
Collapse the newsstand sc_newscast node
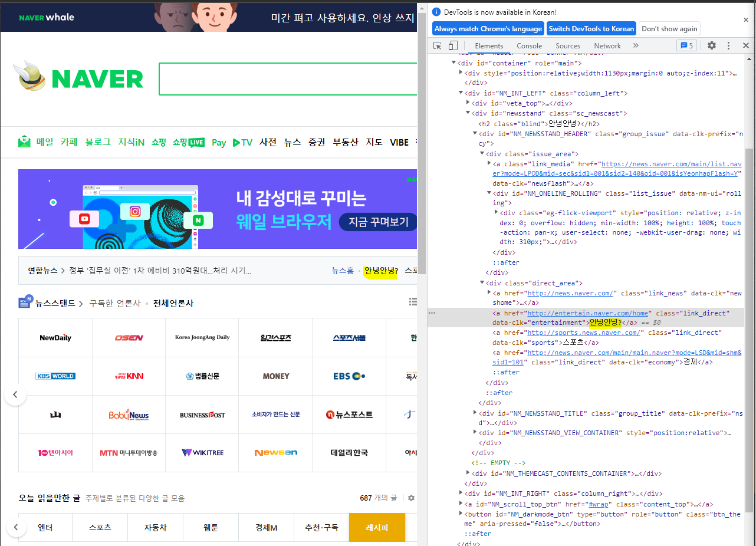(468, 113)
